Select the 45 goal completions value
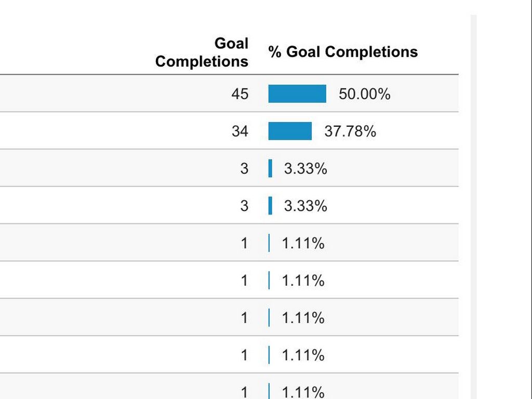 (240, 94)
